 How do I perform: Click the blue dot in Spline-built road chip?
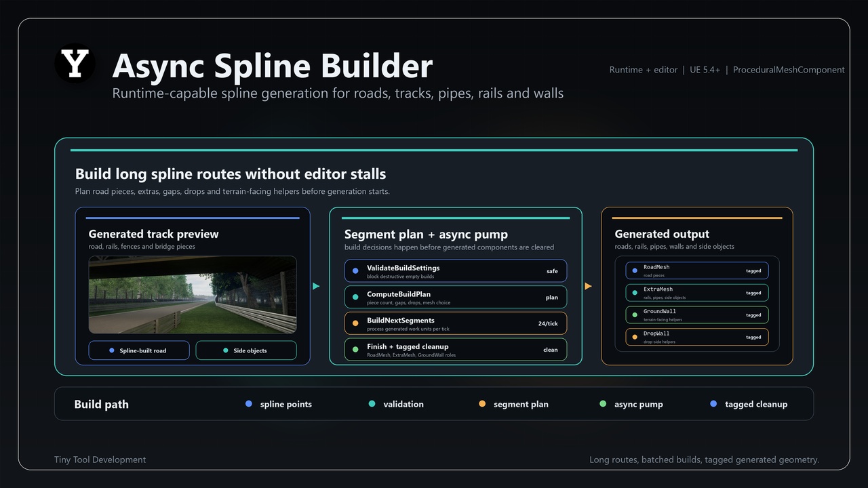point(112,350)
